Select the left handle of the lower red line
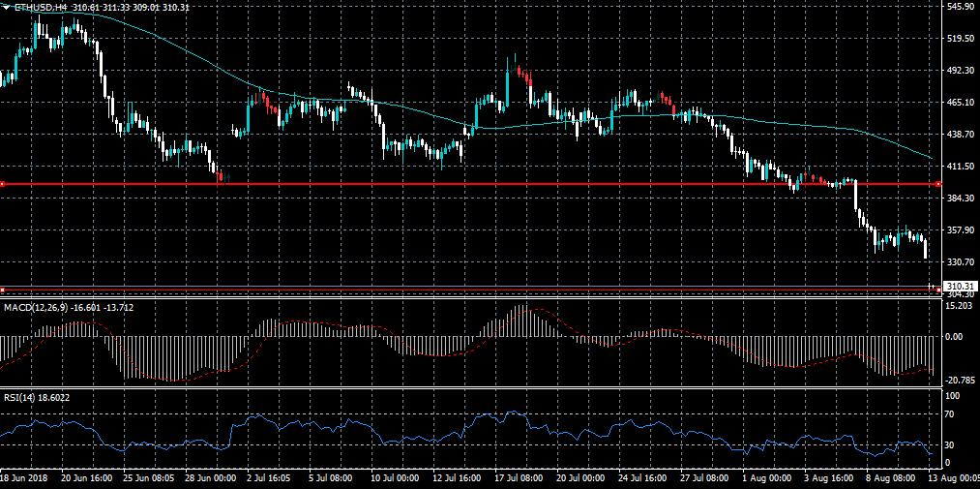980x489 pixels. 3,290
